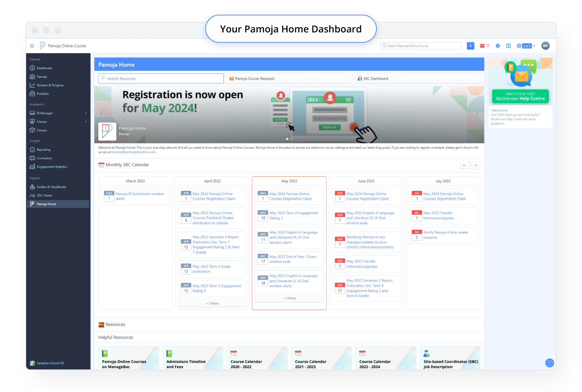Image resolution: width=582 pixels, height=392 pixels.
Task: Open May 2022 Pamoja Courses Predicted Grades event
Action: point(212,218)
